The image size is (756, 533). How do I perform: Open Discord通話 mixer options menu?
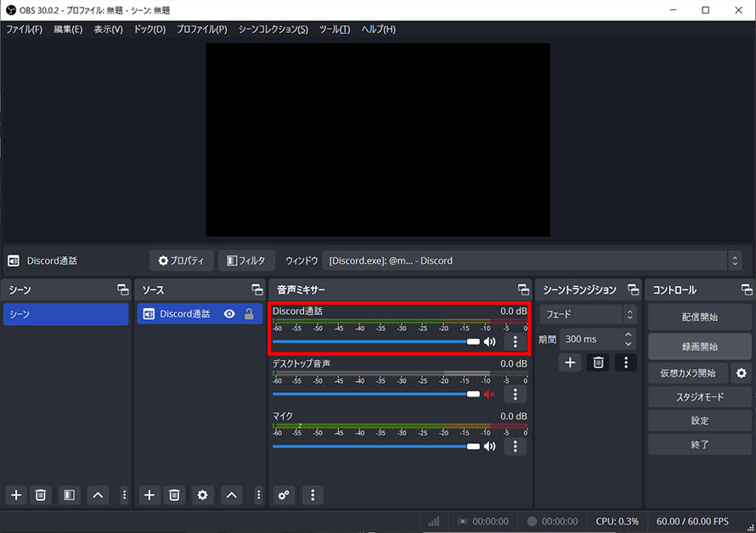[x=515, y=342]
